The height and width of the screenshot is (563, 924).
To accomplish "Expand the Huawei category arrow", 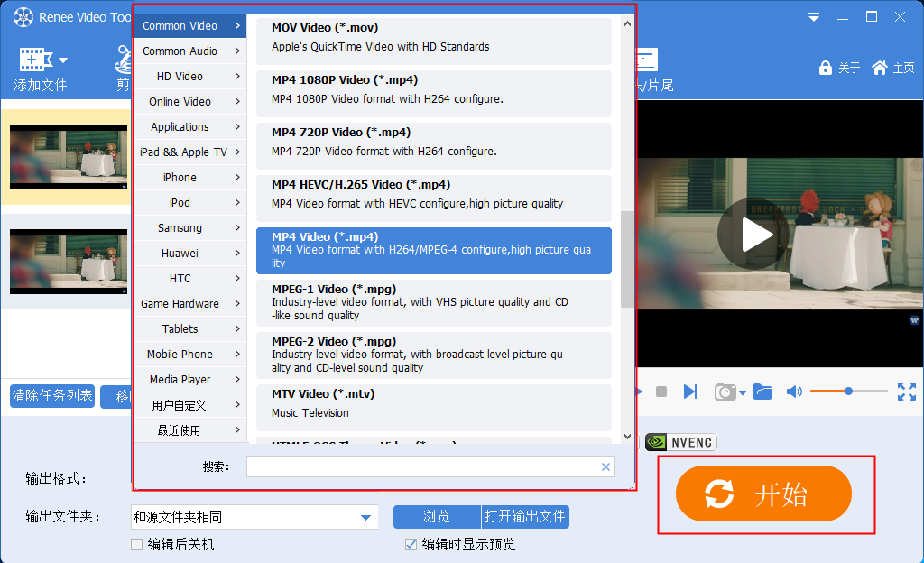I will coord(237,254).
